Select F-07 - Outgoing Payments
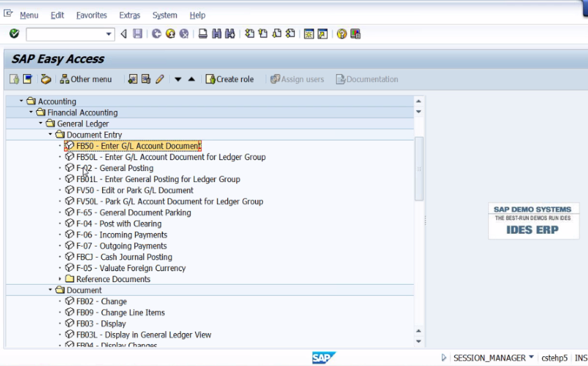This screenshot has width=588, height=366. click(116, 246)
